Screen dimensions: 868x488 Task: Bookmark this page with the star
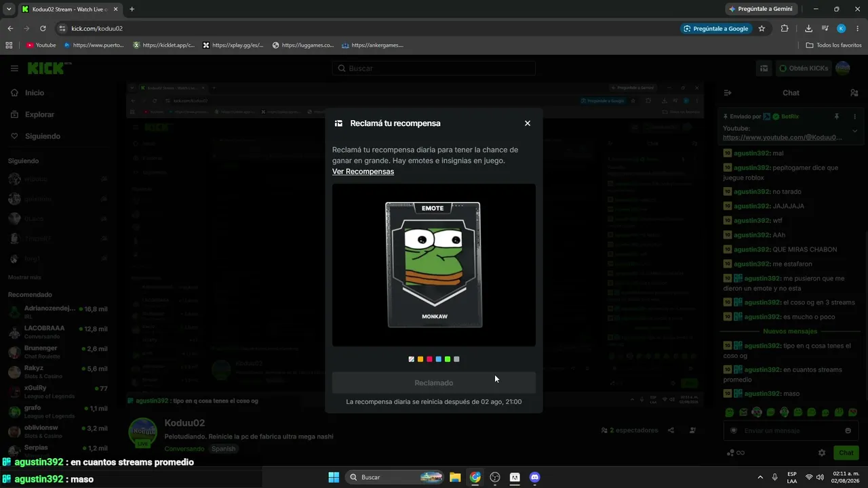762,28
